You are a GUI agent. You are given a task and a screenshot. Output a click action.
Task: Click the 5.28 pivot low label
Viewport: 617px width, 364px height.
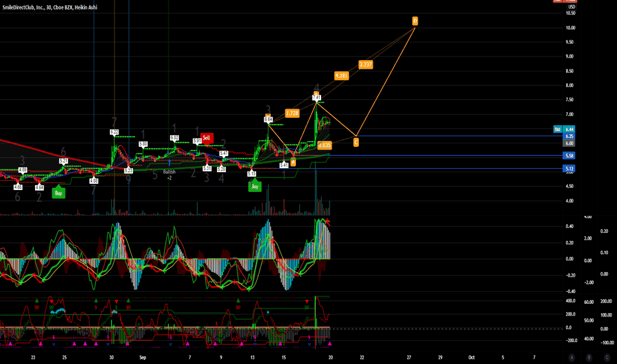[221, 169]
